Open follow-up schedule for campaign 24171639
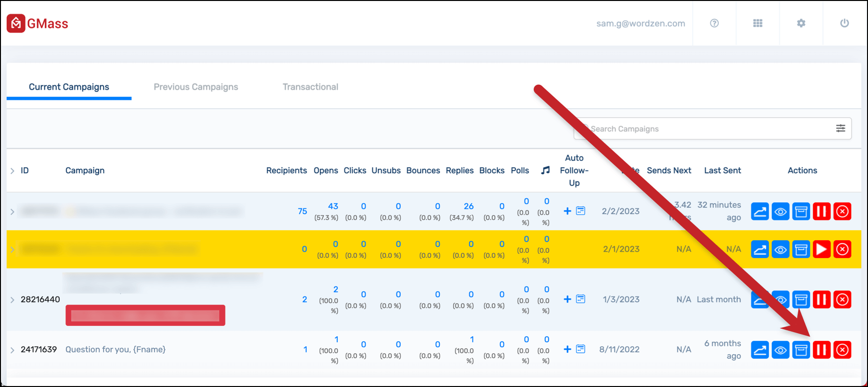Viewport: 868px width, 387px height. point(581,349)
